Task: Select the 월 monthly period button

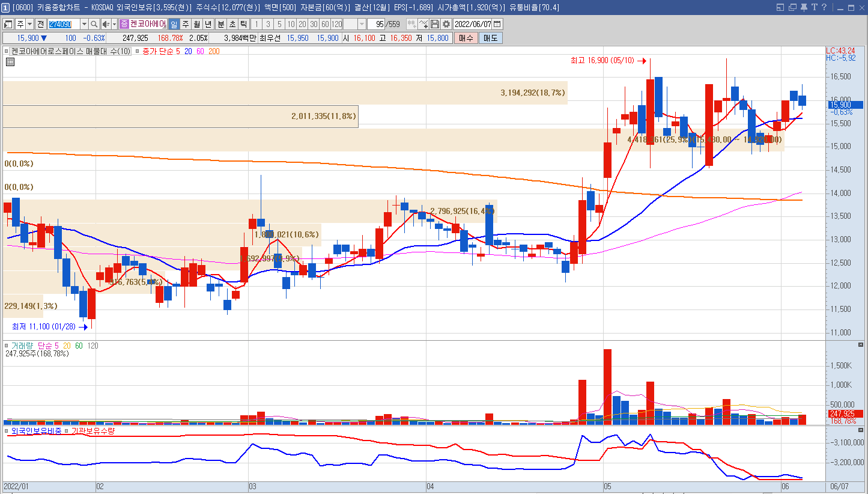Action: [197, 24]
